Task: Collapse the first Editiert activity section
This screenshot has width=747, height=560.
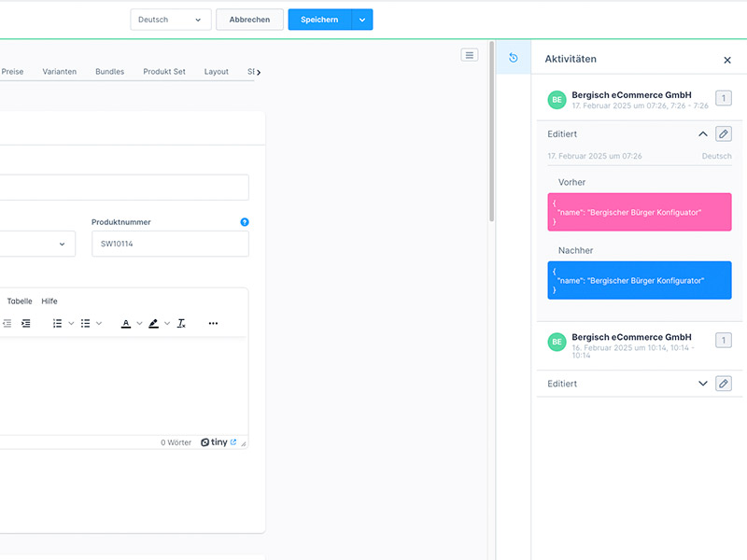Action: pyautogui.click(x=703, y=134)
